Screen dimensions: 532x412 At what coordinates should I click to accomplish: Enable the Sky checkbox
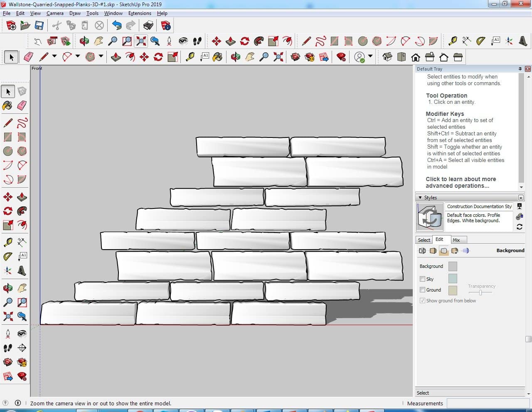[x=423, y=279]
